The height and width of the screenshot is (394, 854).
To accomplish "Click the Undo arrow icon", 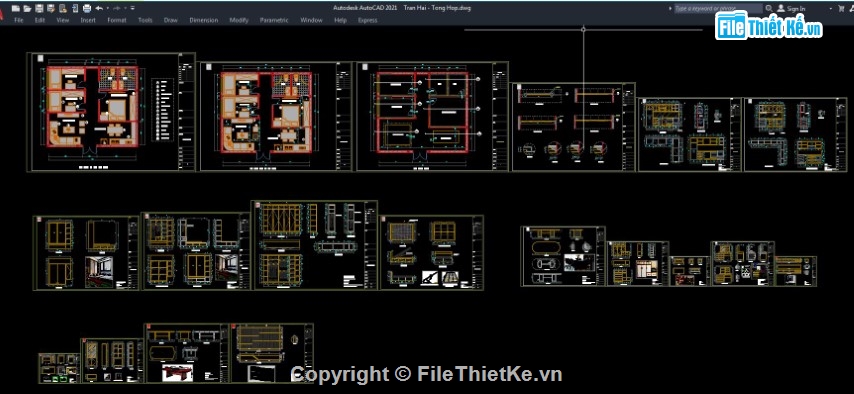I will (x=99, y=8).
